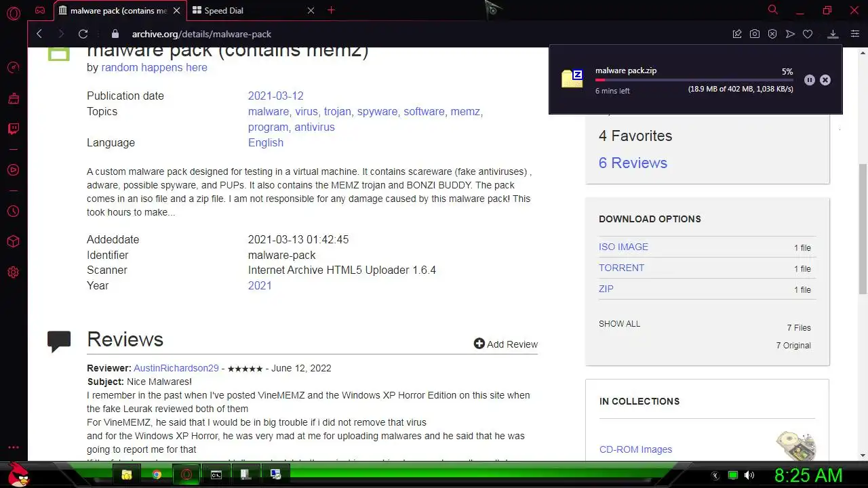Open the edit page icon in address bar
The image size is (868, 488).
click(x=737, y=34)
